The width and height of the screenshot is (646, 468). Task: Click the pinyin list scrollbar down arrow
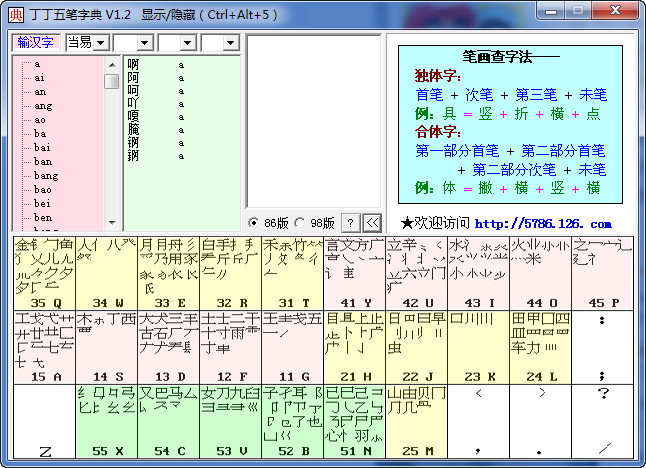click(112, 224)
